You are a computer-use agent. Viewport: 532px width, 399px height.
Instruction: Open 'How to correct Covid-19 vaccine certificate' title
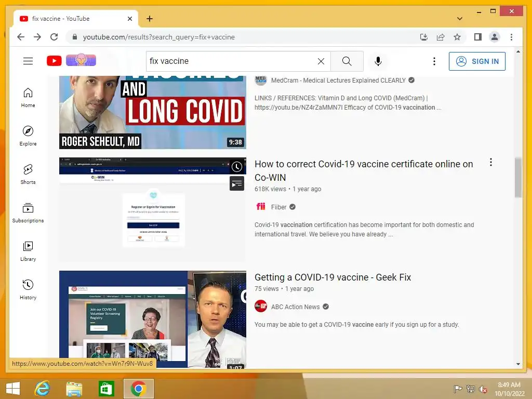coord(364,170)
